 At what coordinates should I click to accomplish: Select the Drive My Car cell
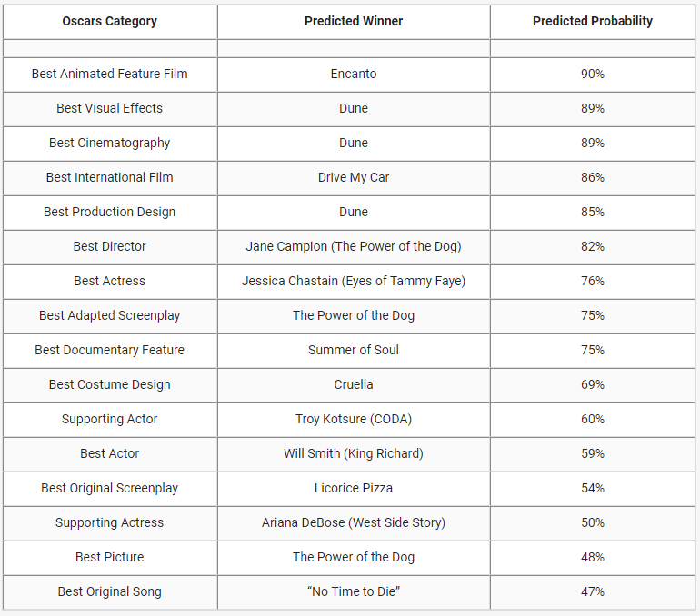pos(354,177)
